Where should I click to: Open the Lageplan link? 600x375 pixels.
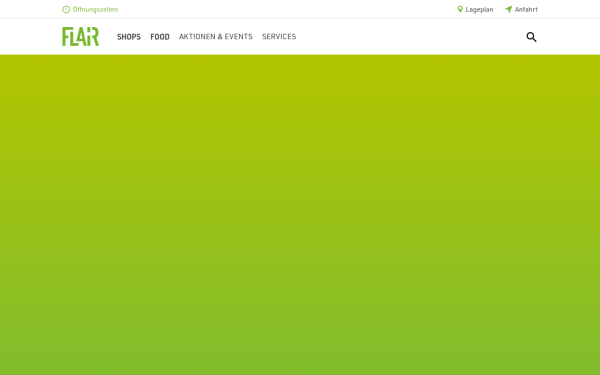click(x=479, y=10)
